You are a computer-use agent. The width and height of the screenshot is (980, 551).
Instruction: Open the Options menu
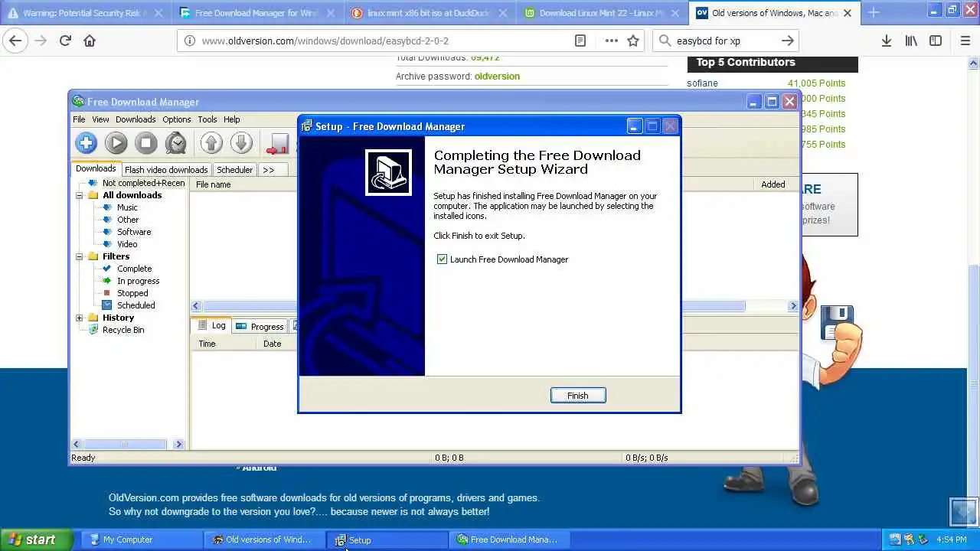[x=176, y=119]
